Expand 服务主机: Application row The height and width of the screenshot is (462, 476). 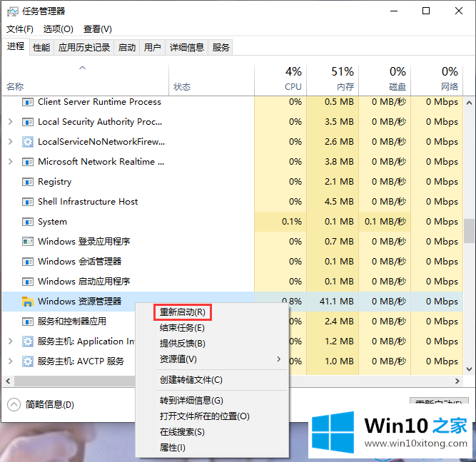(x=10, y=342)
